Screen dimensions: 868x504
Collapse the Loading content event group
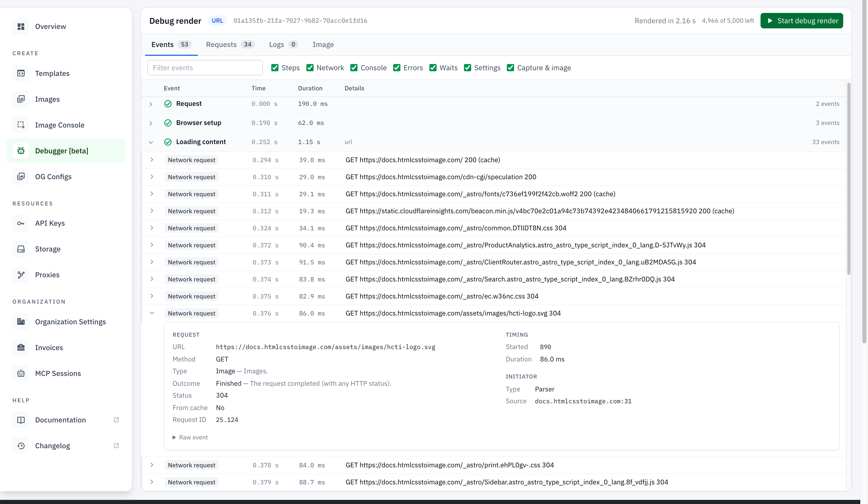click(151, 142)
